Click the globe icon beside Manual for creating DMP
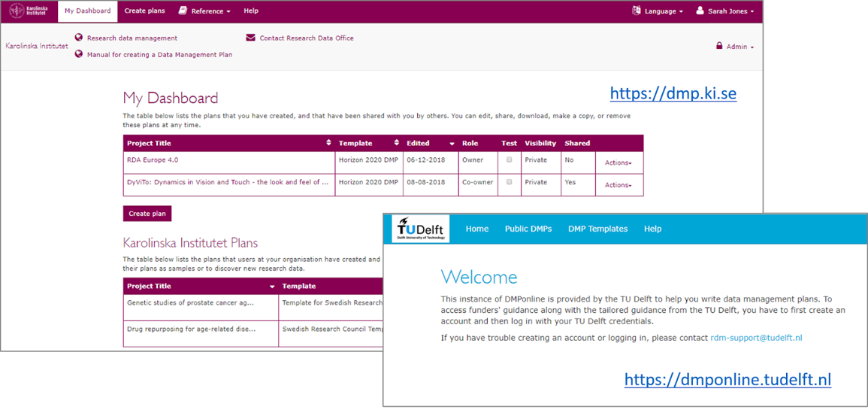Screen dimensions: 868x416 tap(79, 54)
